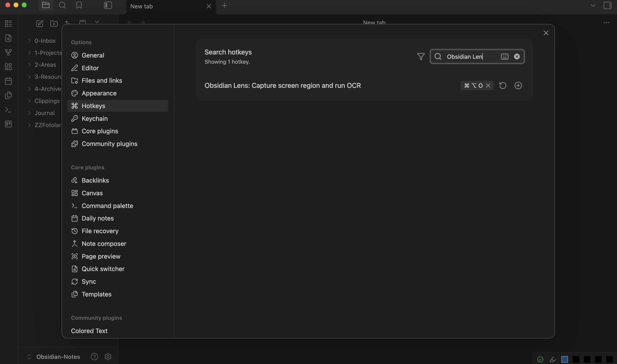Screen dimensions: 617x364
Task: Create a new note in the file explorer
Action: [40, 24]
